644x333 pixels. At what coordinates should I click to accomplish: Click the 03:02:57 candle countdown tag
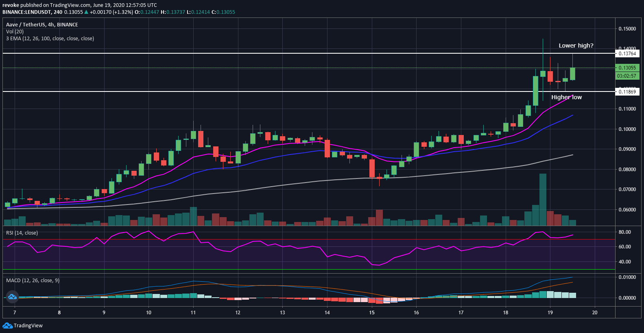[627, 76]
